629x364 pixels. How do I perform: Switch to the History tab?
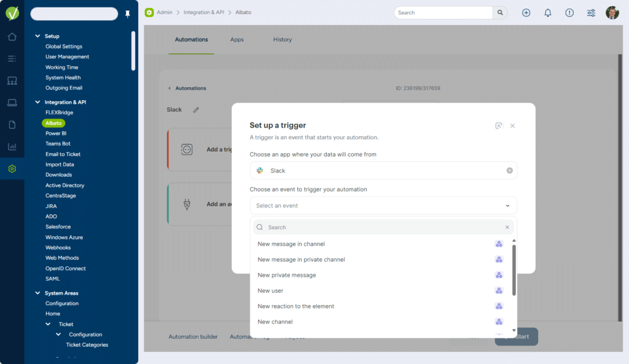click(283, 40)
